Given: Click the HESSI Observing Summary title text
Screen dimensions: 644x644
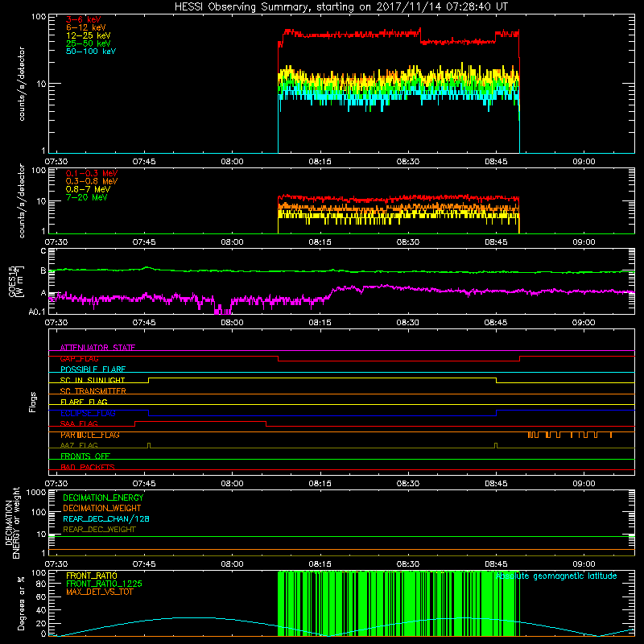Looking at the screenshot, I should click(x=341, y=7).
